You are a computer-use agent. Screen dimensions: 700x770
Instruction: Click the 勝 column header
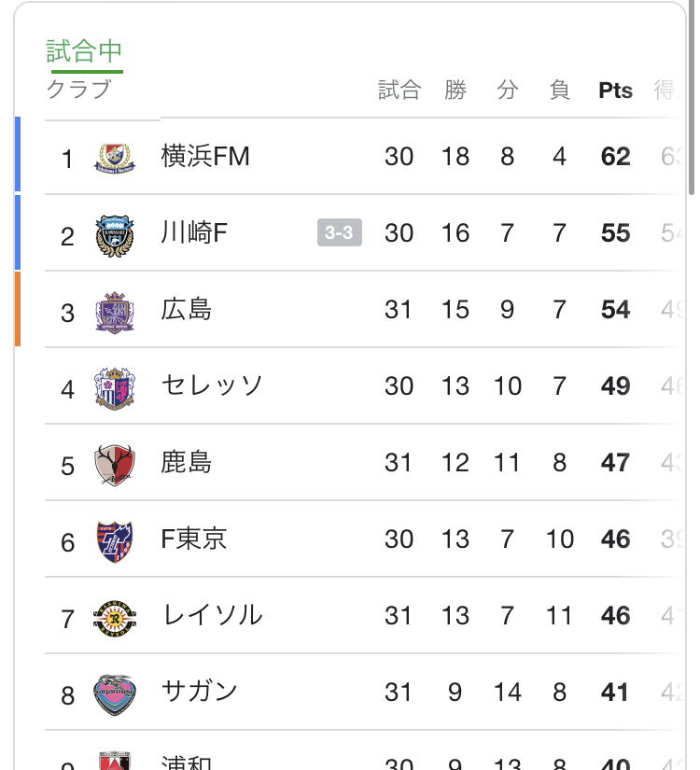point(455,91)
